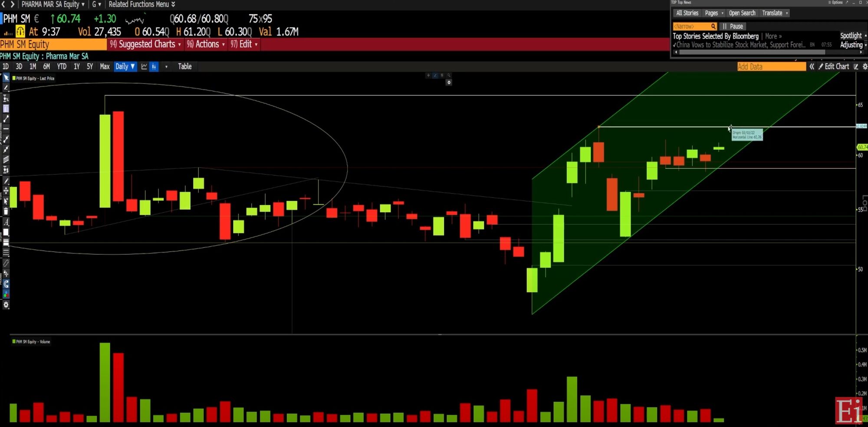The width and height of the screenshot is (868, 427).
Task: Go forward with the right navigation arrow
Action: (12, 4)
